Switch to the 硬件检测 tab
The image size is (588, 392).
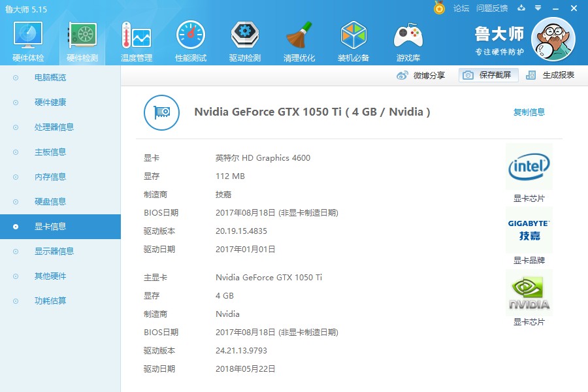[81, 39]
